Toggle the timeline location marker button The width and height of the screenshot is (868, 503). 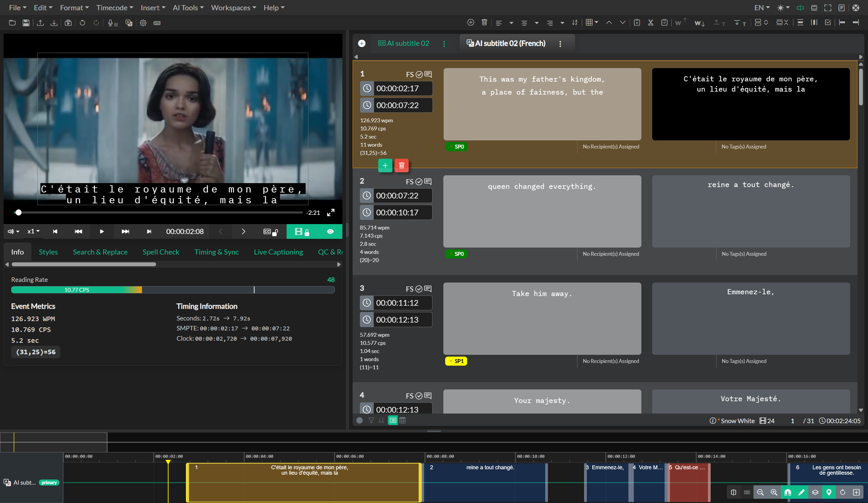click(x=829, y=492)
